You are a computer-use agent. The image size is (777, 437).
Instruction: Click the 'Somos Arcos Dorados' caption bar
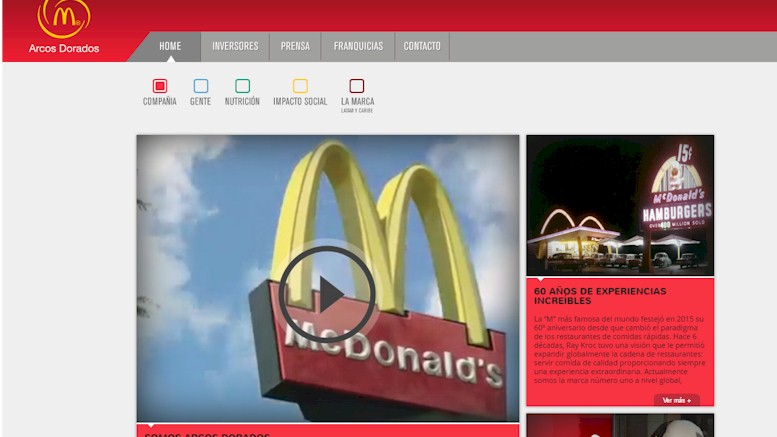(327, 431)
